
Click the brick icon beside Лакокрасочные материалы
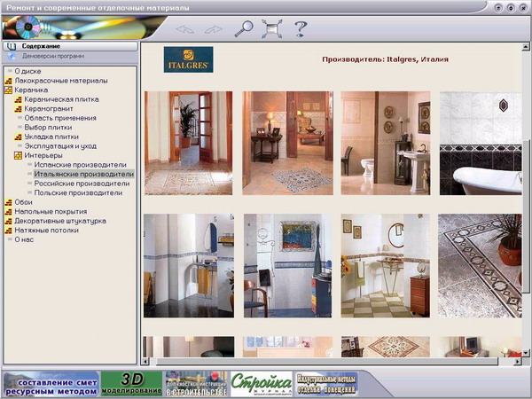click(8, 81)
